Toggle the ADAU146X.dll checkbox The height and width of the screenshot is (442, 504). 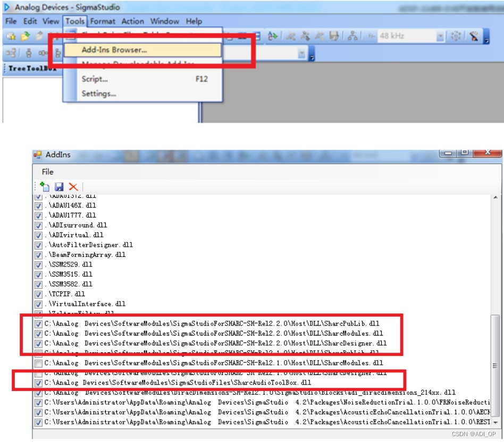[x=39, y=206]
